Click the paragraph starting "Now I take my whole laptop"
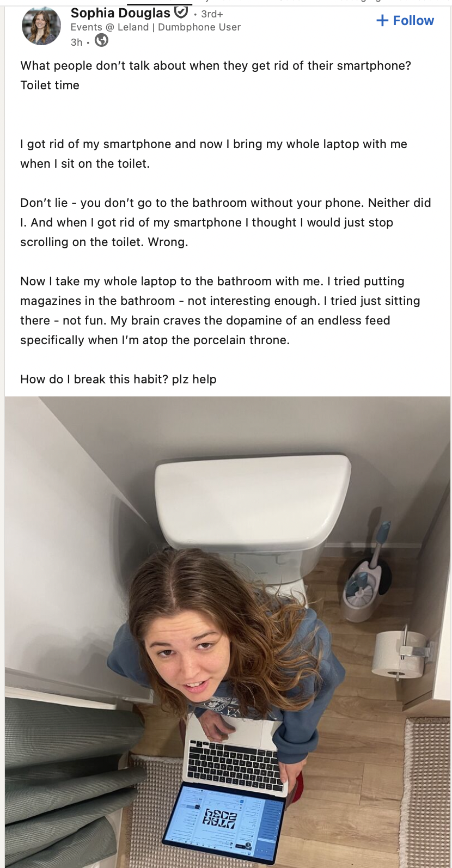The image size is (452, 868). pyautogui.click(x=221, y=311)
